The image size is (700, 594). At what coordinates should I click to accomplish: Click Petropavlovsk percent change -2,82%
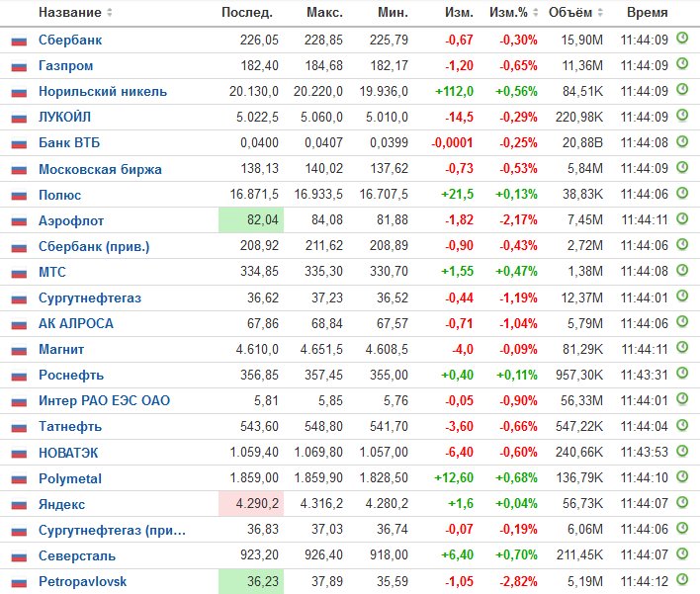pyautogui.click(x=518, y=582)
